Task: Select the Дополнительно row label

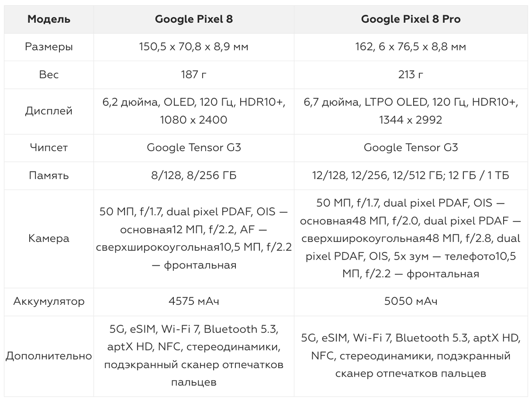Action: point(49,356)
